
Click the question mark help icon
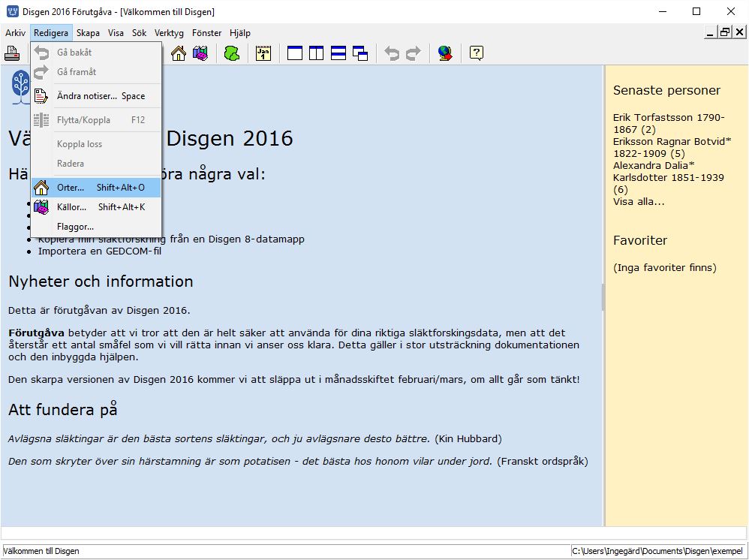[477, 53]
